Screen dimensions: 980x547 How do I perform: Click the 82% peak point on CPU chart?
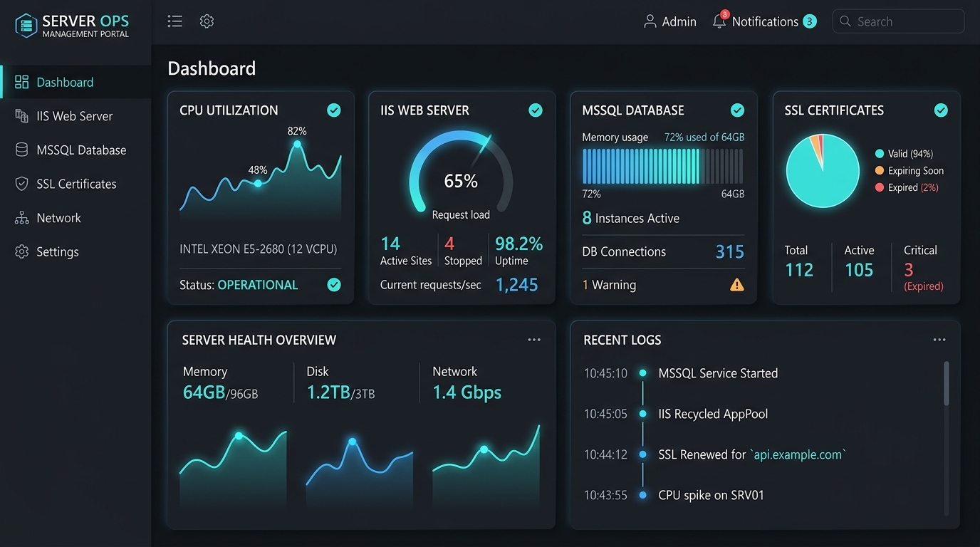pos(297,144)
